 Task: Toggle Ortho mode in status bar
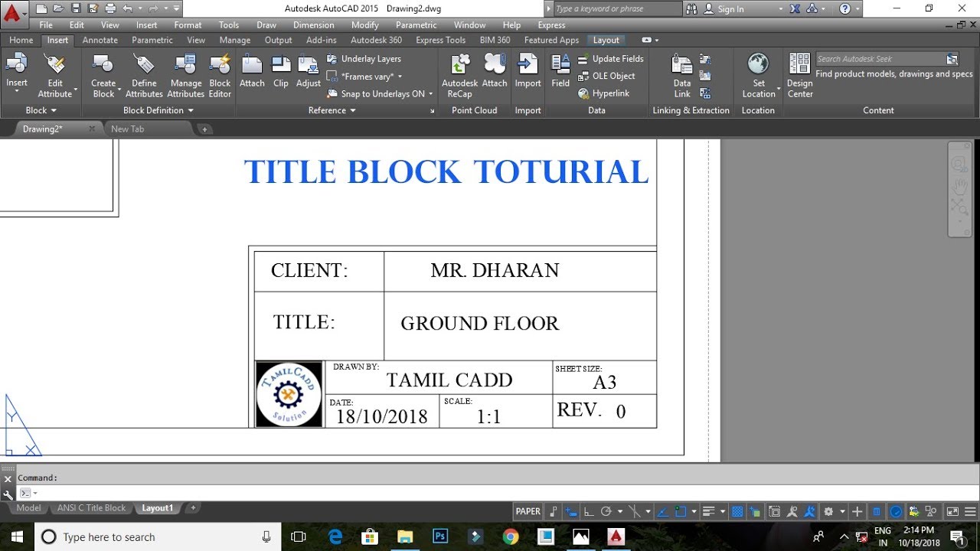tap(588, 511)
